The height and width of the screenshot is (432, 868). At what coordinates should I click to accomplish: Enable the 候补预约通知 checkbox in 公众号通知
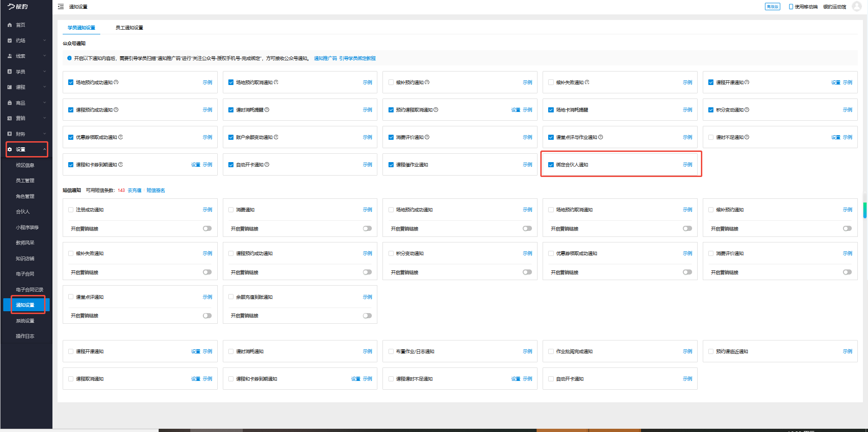coord(391,82)
